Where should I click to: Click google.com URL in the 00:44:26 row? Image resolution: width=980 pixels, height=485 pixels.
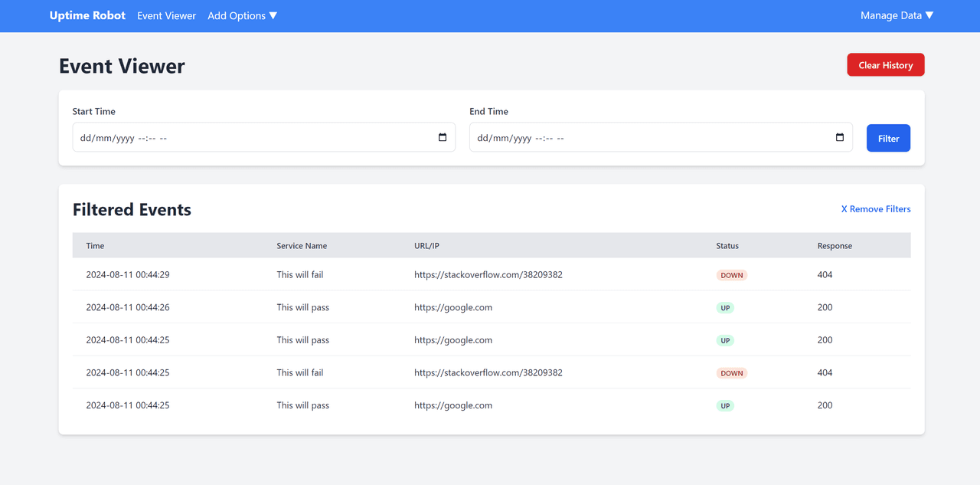pyautogui.click(x=453, y=307)
